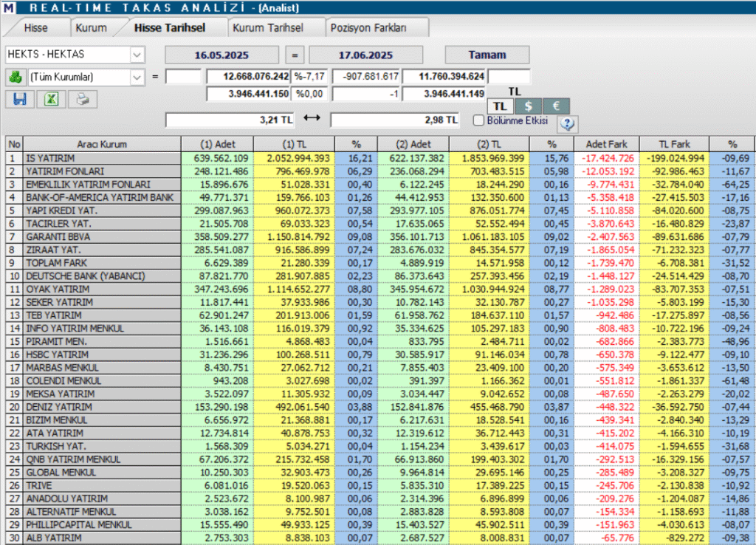Viewport: 756px width, 545px height.
Task: Select TEB YATIRIM row
Action: (x=380, y=315)
